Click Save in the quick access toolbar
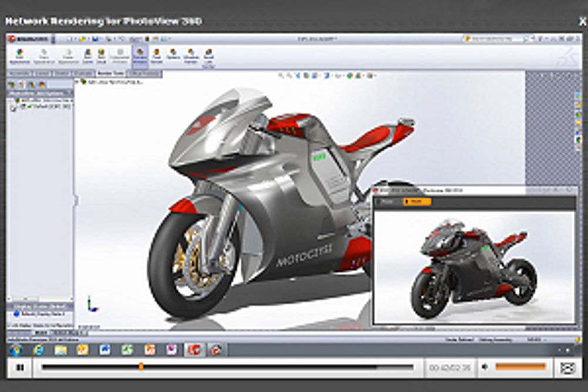This screenshot has height=392, width=588. pyautogui.click(x=95, y=39)
